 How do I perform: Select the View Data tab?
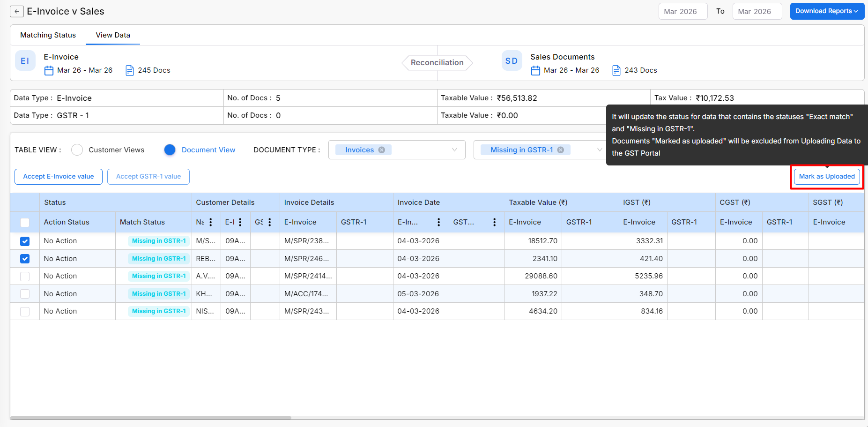[x=113, y=35]
